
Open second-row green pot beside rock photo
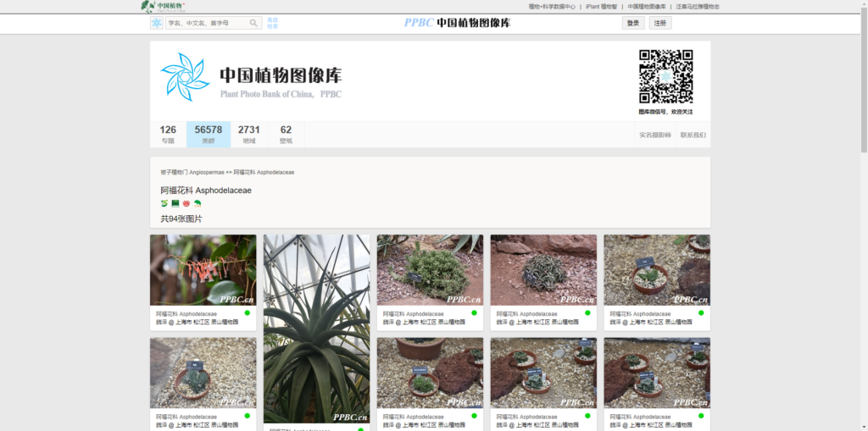430,373
